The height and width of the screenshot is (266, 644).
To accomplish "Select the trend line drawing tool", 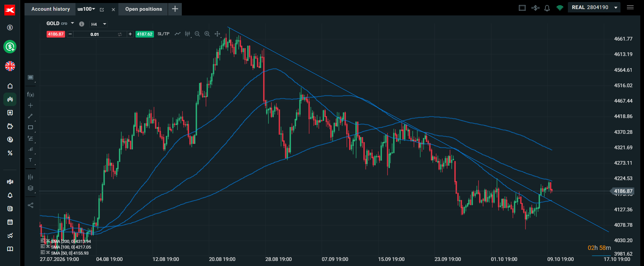I will pyautogui.click(x=31, y=116).
